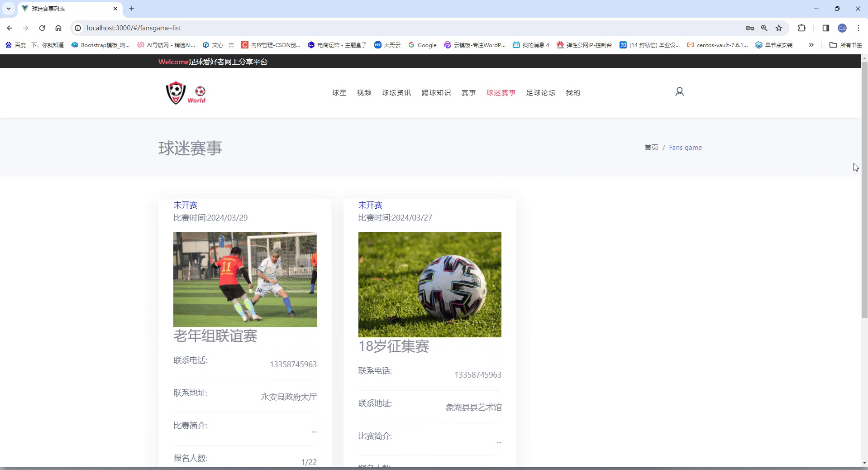Bookmark this page with the star icon
868x470 pixels.
pos(779,28)
